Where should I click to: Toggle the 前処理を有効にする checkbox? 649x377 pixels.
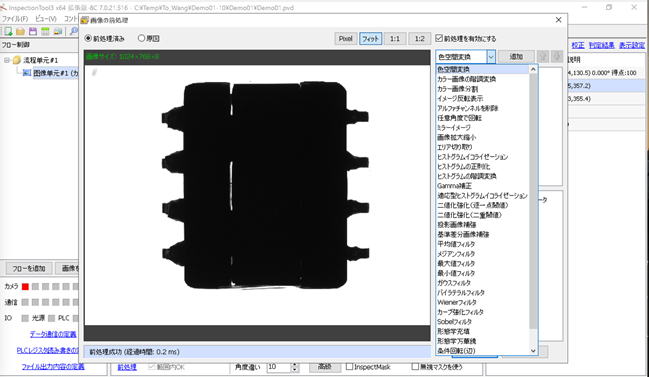[439, 38]
